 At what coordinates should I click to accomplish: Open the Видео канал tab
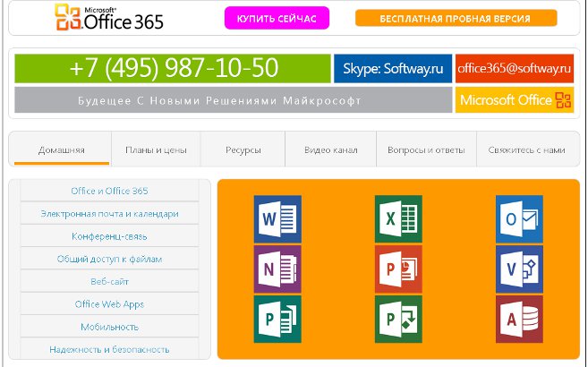[x=331, y=149]
